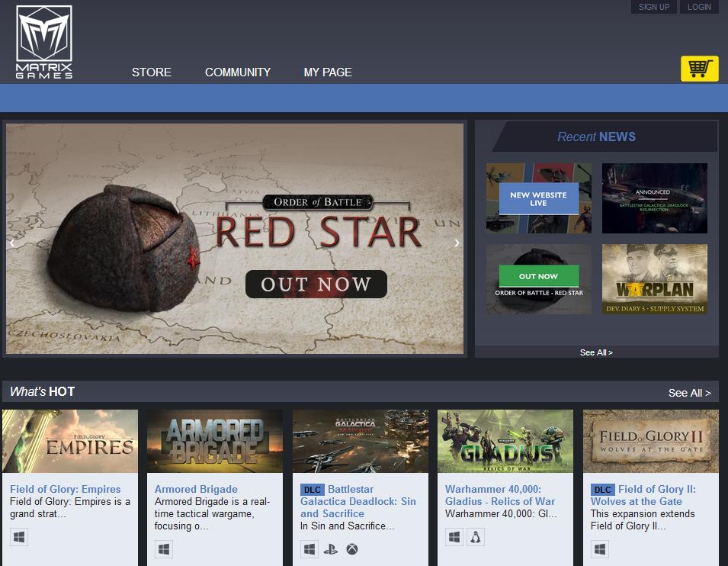
Task: Click DLC badge on Field of Glory II card
Action: click(x=603, y=490)
